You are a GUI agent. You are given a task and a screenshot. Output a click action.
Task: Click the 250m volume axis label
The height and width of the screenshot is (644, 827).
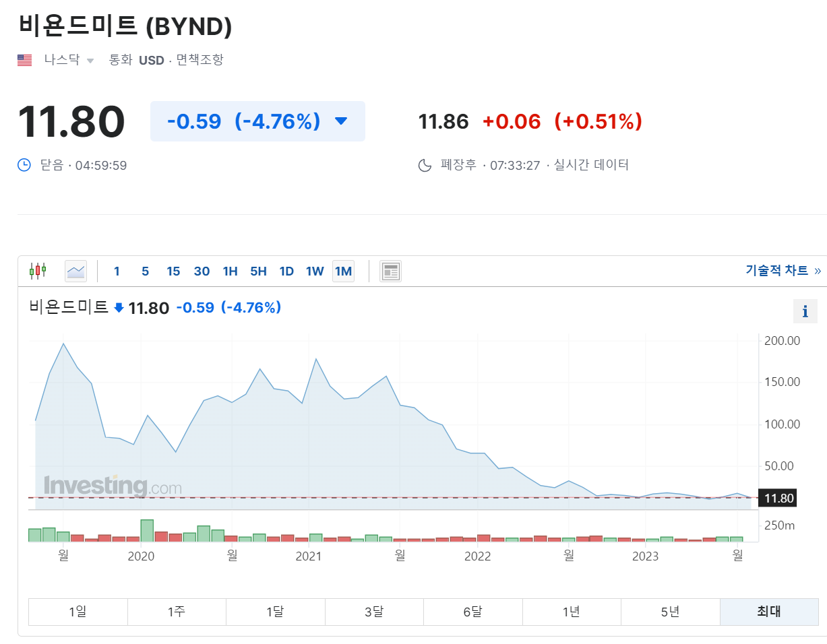pyautogui.click(x=780, y=525)
